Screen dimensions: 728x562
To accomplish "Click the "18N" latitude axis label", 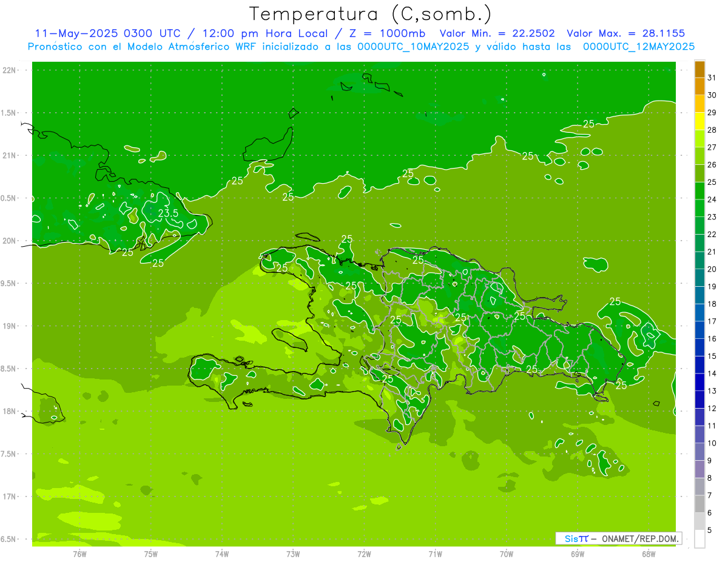I will (10, 411).
